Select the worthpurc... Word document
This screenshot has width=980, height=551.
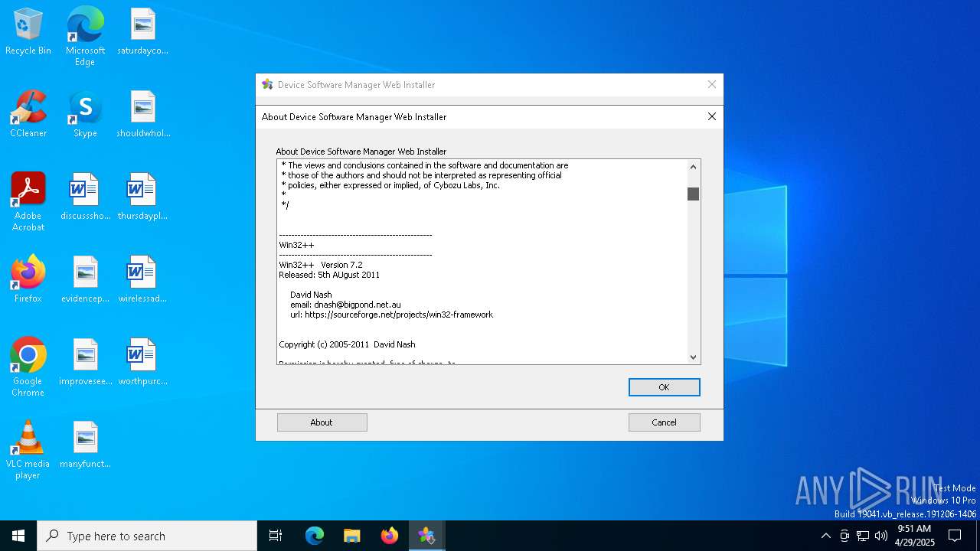tap(142, 363)
